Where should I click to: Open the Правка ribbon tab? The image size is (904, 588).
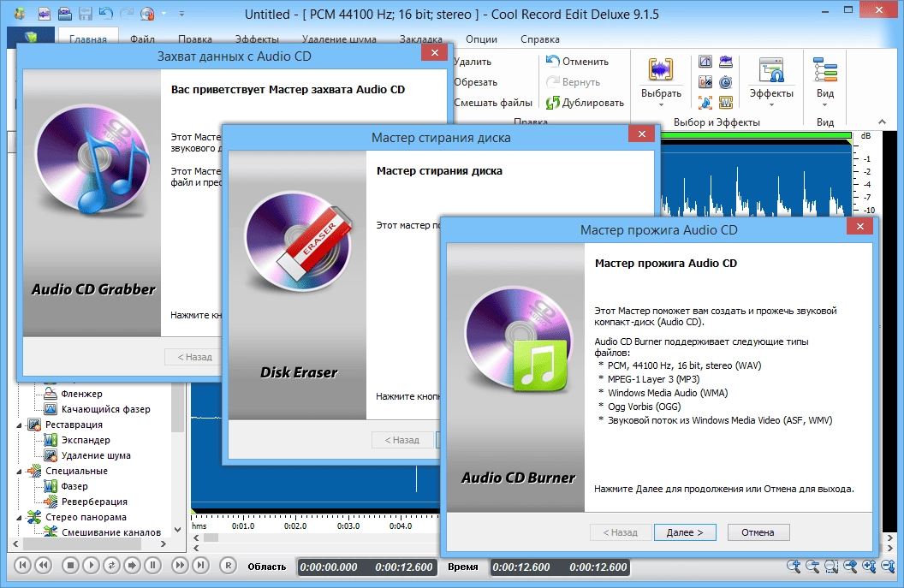(x=195, y=39)
